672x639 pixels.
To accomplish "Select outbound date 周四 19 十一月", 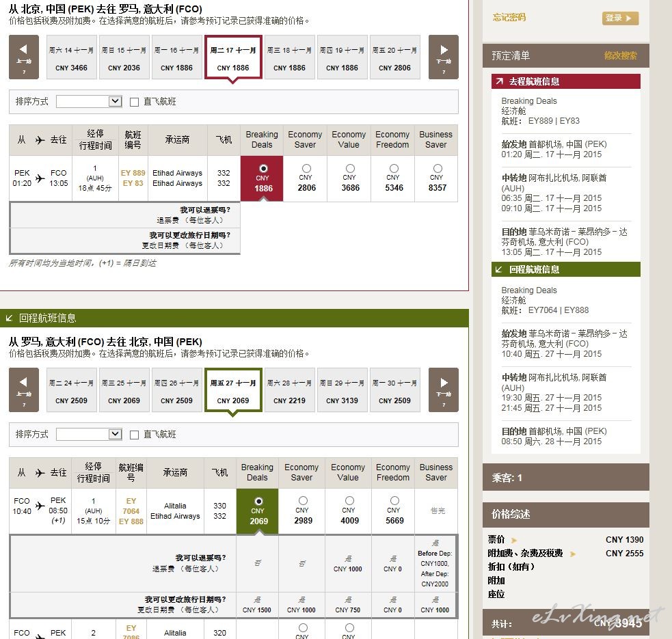I will coord(342,57).
